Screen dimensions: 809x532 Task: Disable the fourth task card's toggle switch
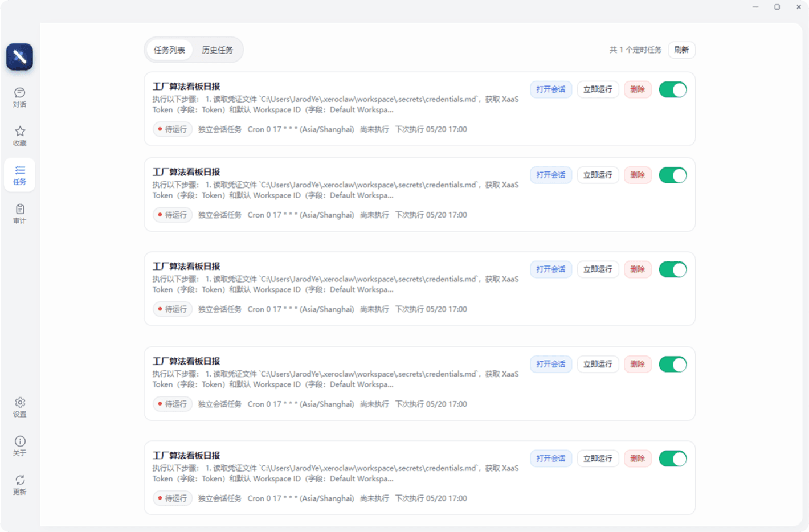tap(673, 364)
